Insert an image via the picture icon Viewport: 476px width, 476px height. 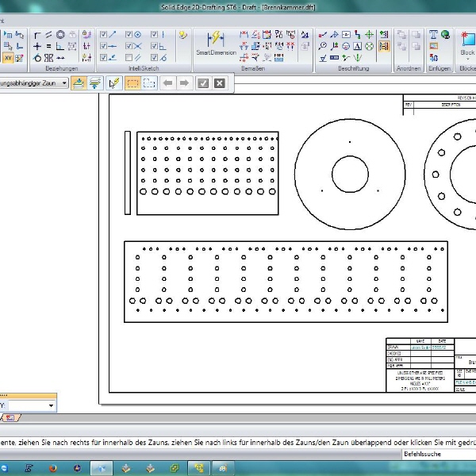[433, 46]
